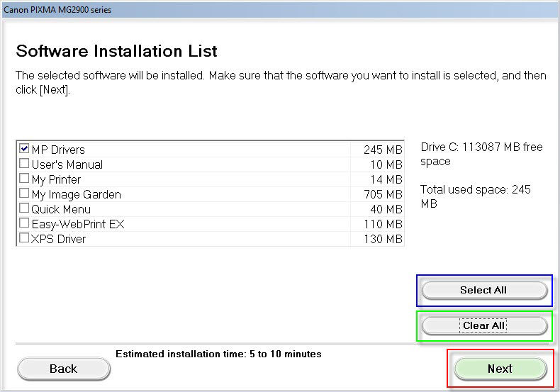This screenshot has height=392, width=560.
Task: Click the Canon PIXMA MG2900 series title bar
Action: (x=57, y=10)
